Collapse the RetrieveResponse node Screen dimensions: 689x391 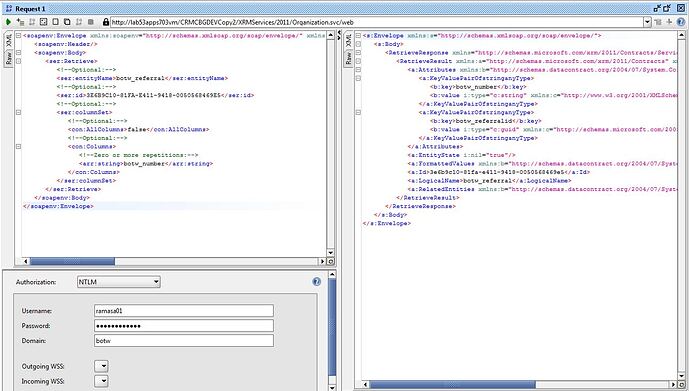(x=358, y=53)
